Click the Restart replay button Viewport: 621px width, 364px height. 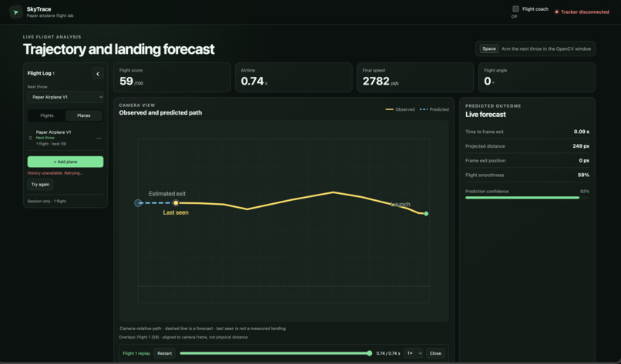click(164, 353)
